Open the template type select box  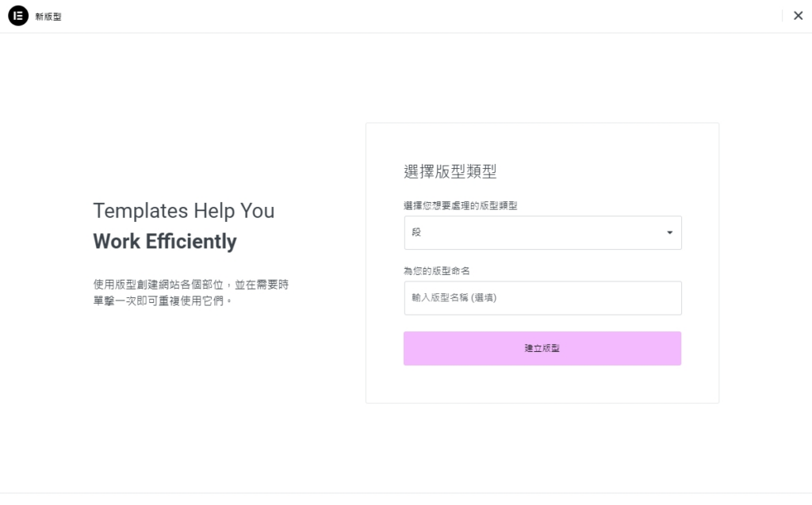coord(542,233)
